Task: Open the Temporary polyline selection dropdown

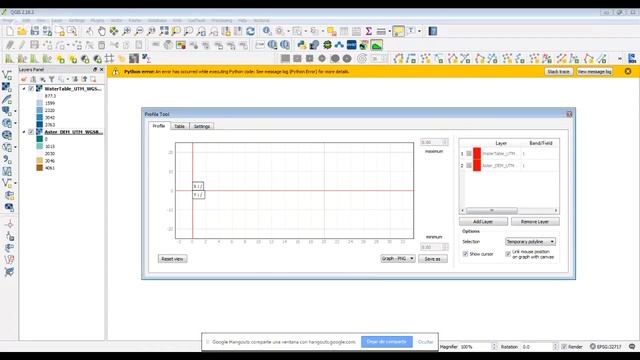Action: pyautogui.click(x=530, y=242)
